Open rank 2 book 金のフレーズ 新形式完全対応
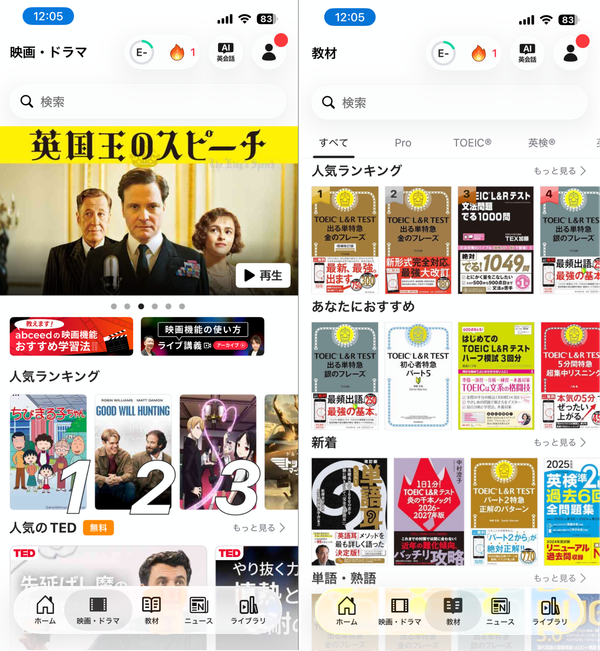The height and width of the screenshot is (651, 600). pos(418,240)
